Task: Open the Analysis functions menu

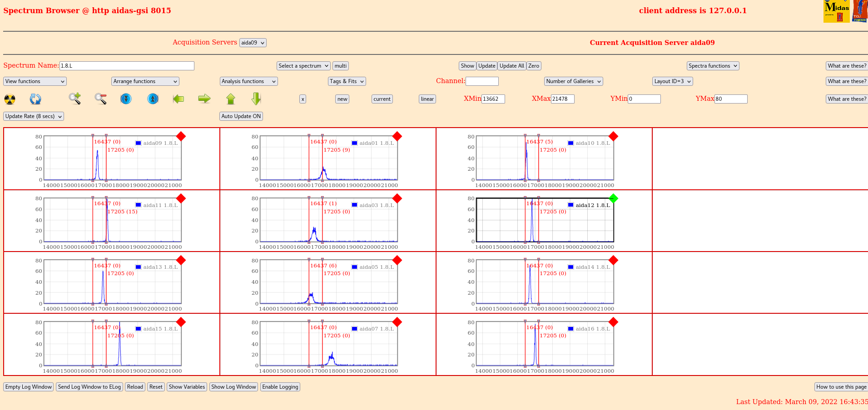Action: tap(248, 81)
